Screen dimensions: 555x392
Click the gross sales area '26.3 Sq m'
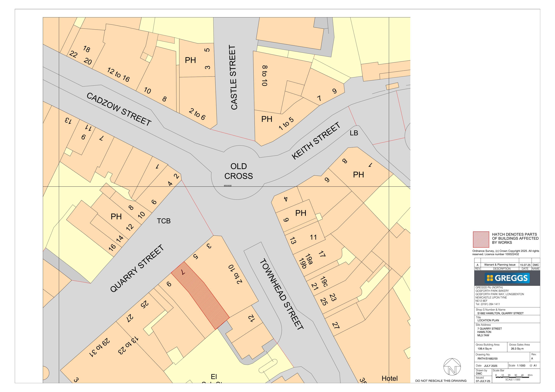point(517,349)
